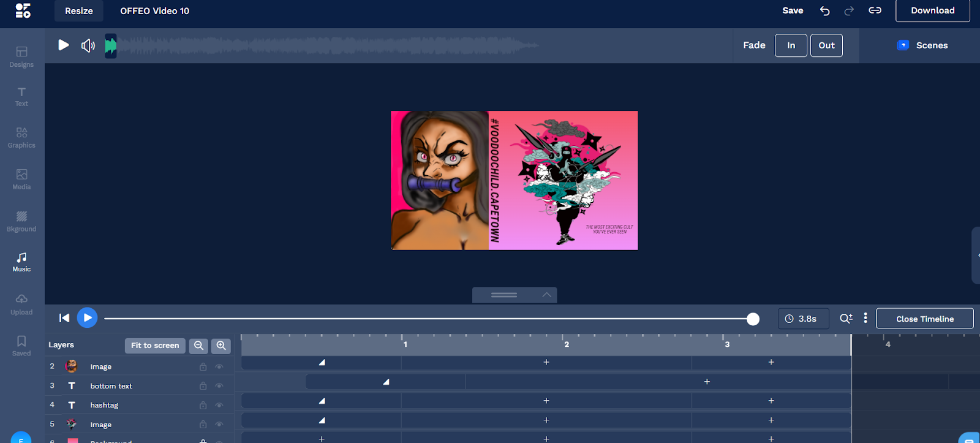Lock layer 5 Image

click(x=203, y=425)
